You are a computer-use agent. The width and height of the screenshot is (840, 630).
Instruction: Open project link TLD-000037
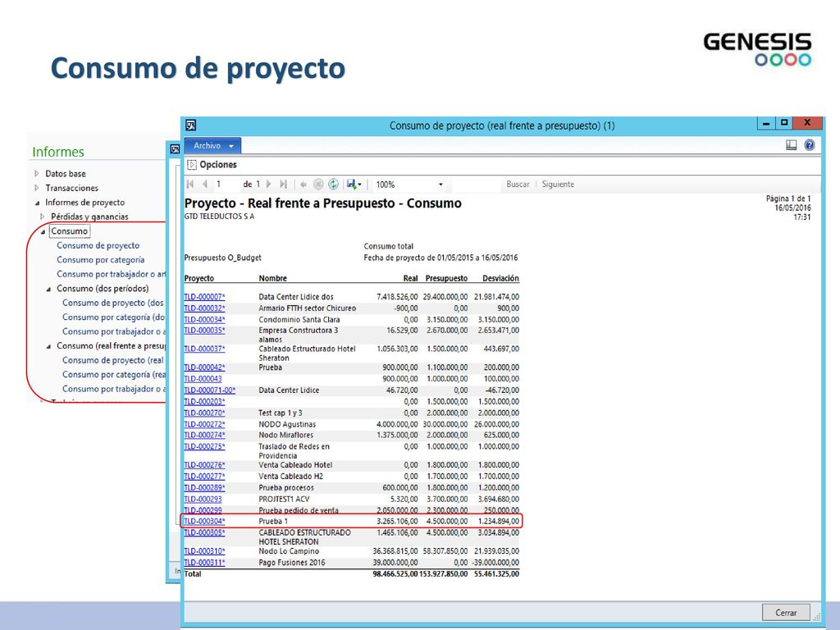pos(204,349)
